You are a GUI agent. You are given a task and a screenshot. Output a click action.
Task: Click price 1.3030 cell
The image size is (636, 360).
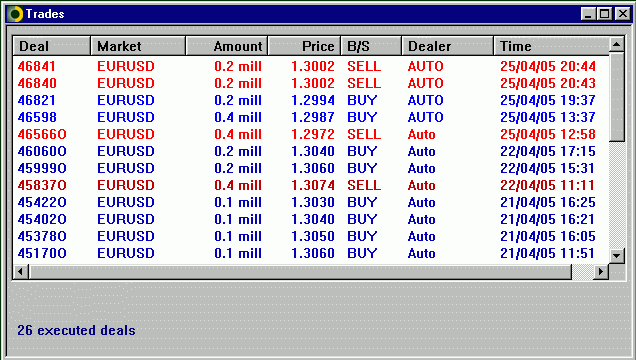(313, 202)
